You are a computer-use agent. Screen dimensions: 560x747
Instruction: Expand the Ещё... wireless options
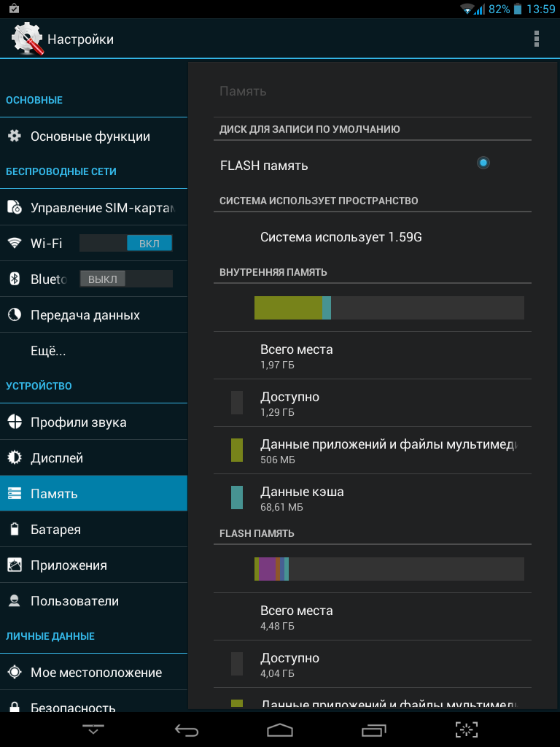point(48,351)
